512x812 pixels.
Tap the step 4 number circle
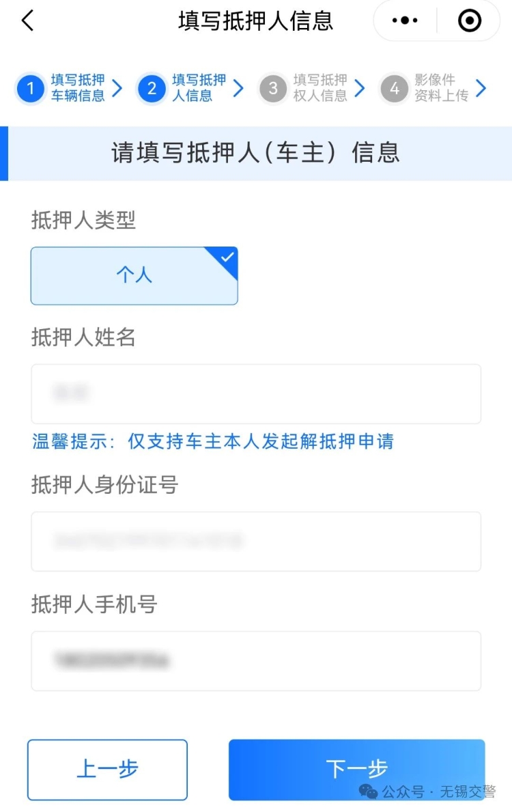(x=394, y=88)
